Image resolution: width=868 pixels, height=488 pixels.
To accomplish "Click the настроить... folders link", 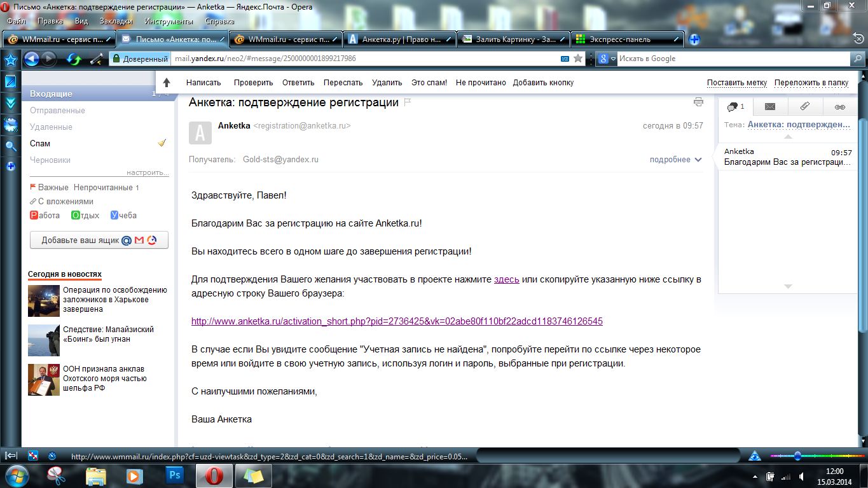I will tap(148, 172).
